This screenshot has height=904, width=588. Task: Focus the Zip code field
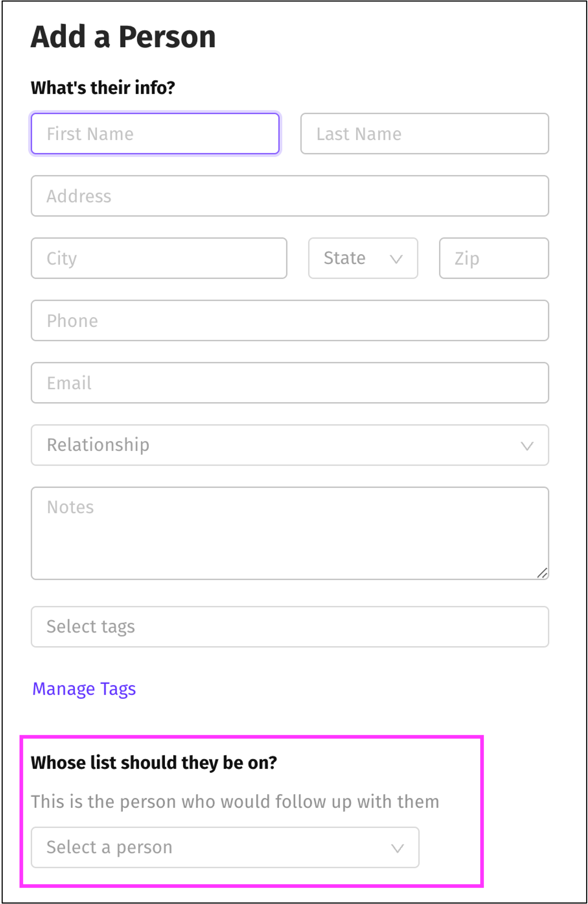pyautogui.click(x=493, y=258)
